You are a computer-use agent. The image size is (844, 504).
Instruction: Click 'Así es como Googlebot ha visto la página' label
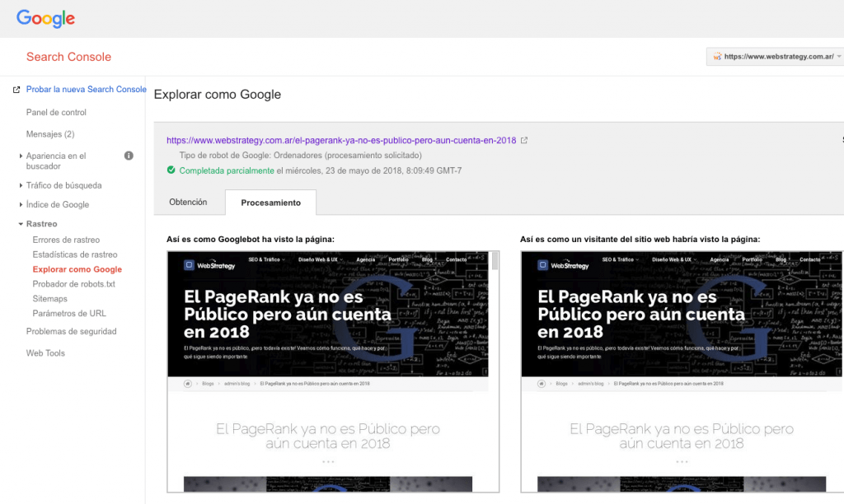[251, 240]
